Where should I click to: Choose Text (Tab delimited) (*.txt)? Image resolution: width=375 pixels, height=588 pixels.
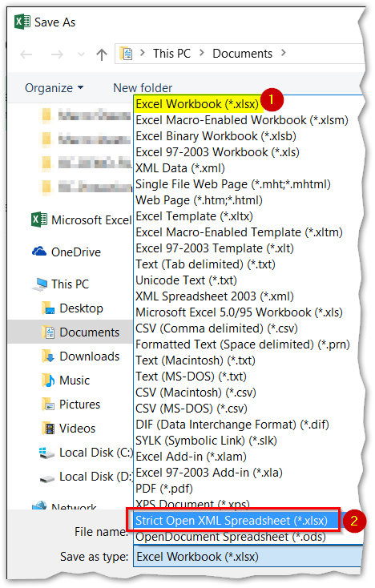pos(205,264)
